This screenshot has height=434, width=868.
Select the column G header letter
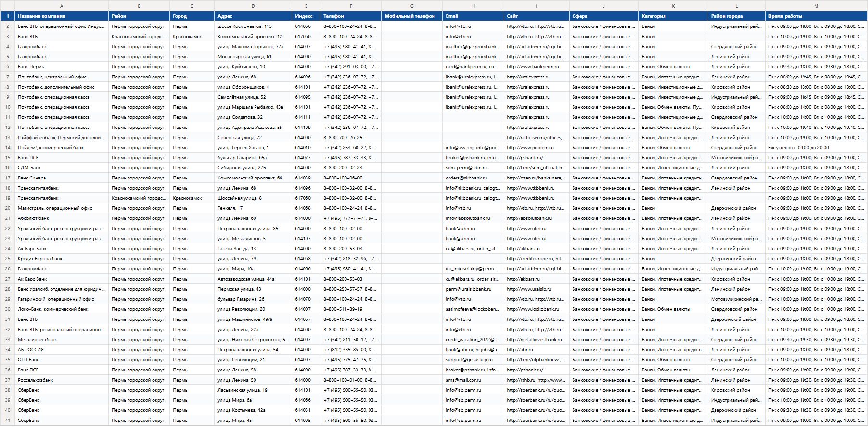[412, 6]
